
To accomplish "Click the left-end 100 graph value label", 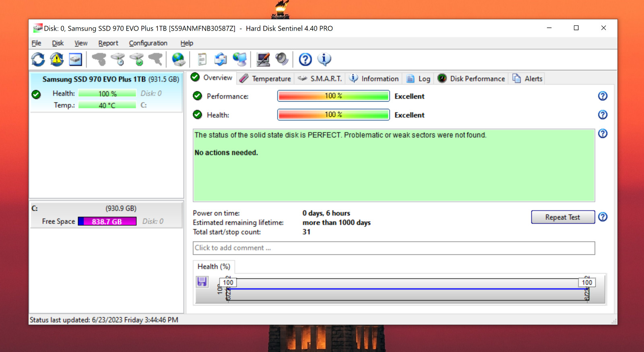I will 228,283.
